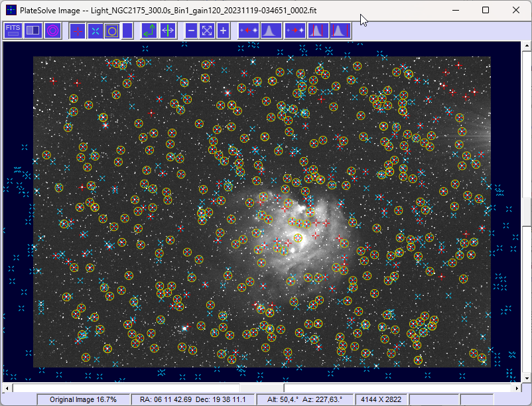Open the FITS header button

click(13, 31)
